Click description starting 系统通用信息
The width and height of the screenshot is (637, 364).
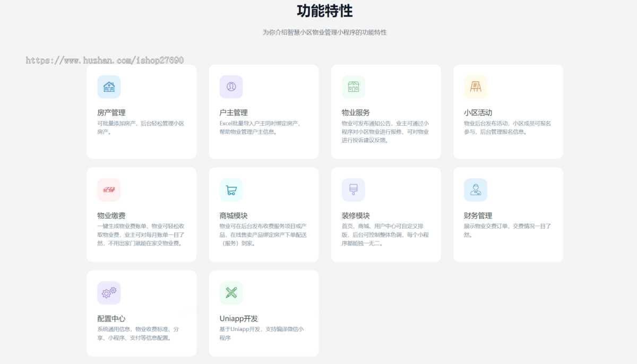138,333
